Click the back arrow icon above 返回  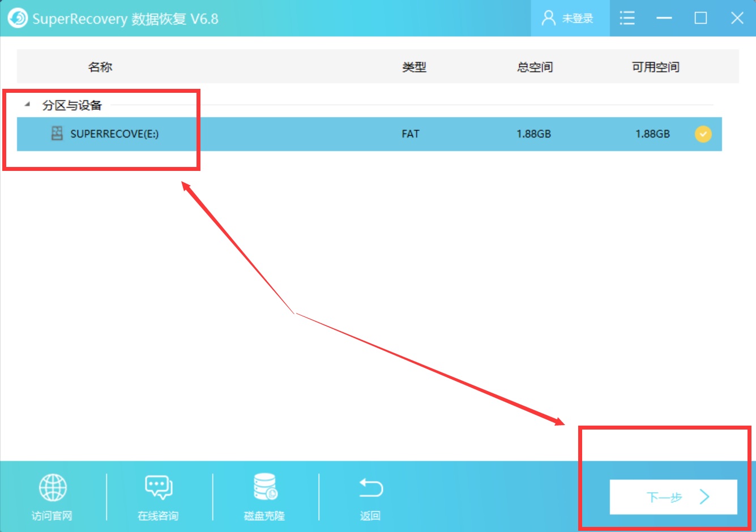(370, 486)
